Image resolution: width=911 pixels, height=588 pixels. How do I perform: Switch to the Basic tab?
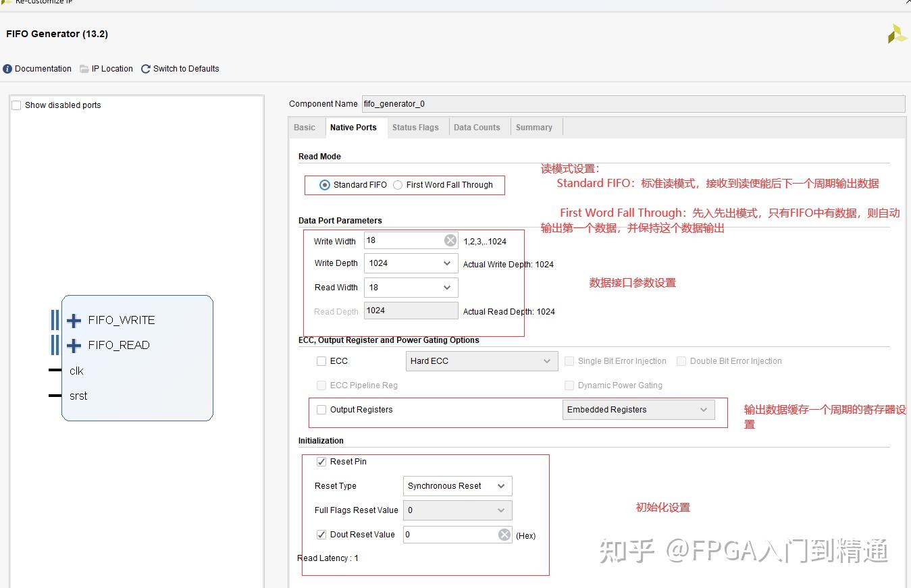pos(305,128)
